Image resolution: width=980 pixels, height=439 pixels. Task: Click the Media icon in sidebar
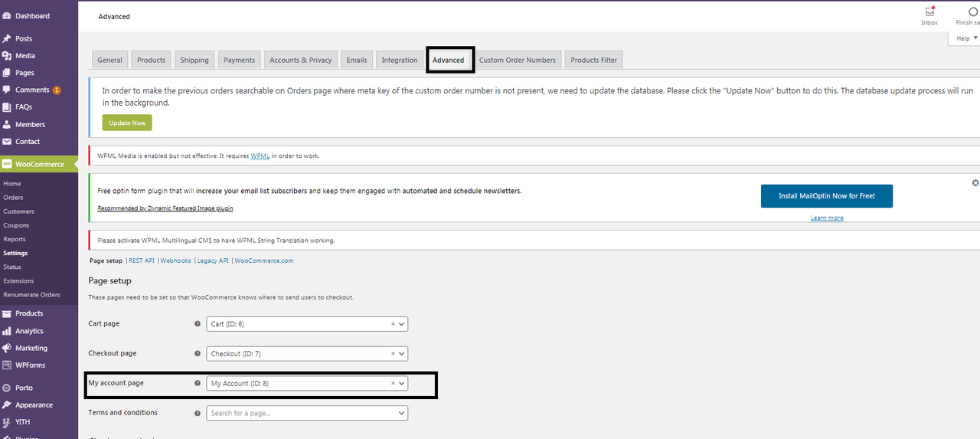7,56
